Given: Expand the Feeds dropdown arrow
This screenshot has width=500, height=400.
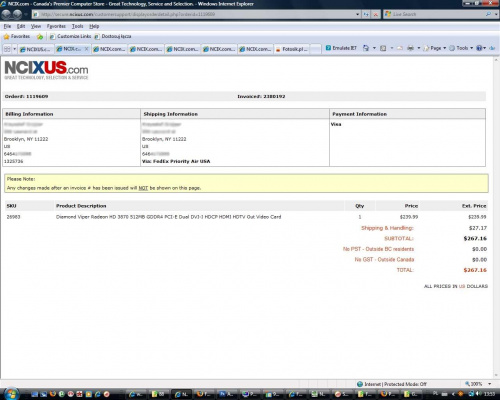Looking at the screenshot, I should click(x=392, y=48).
